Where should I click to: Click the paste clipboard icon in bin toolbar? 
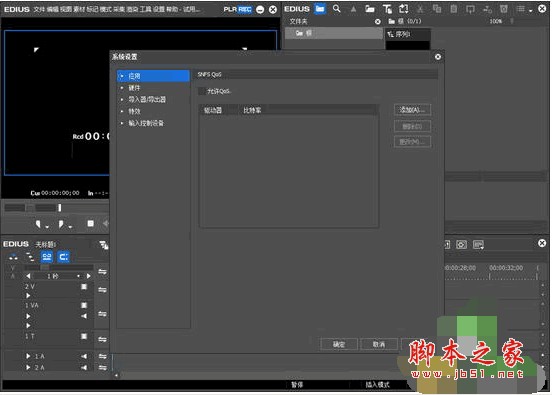click(x=454, y=9)
